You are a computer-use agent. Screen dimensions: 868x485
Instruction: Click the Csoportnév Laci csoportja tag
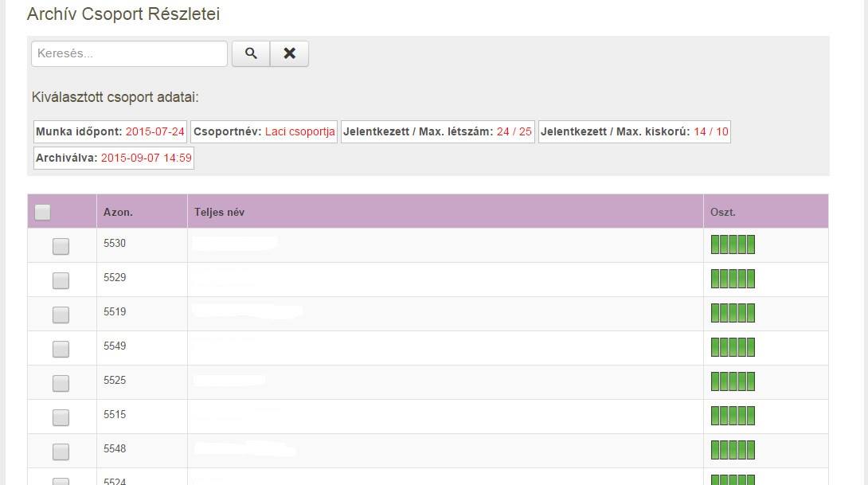264,131
